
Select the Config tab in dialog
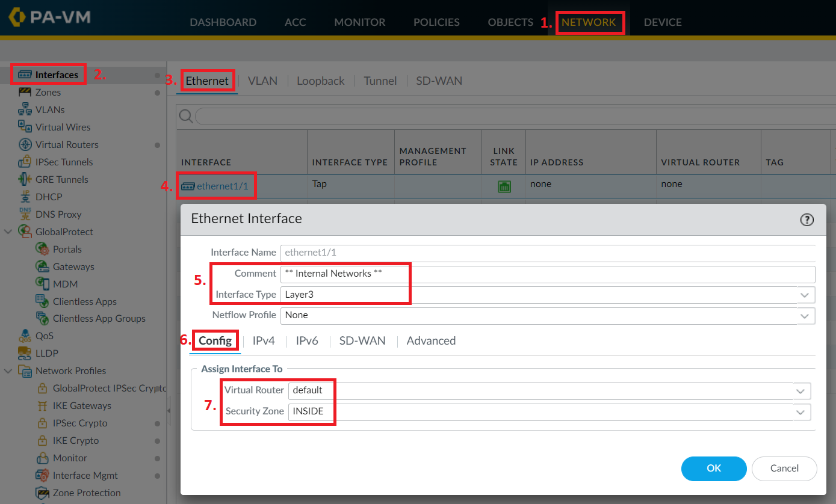click(215, 340)
